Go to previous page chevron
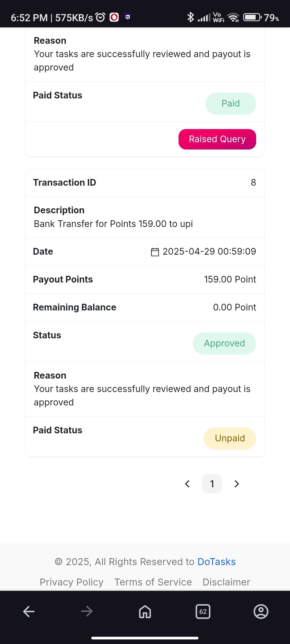 187,484
